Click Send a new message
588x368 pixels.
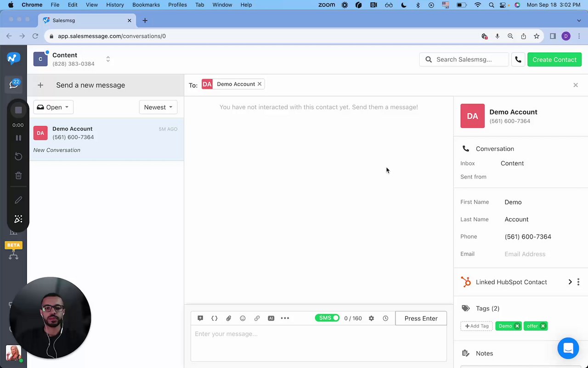point(90,85)
